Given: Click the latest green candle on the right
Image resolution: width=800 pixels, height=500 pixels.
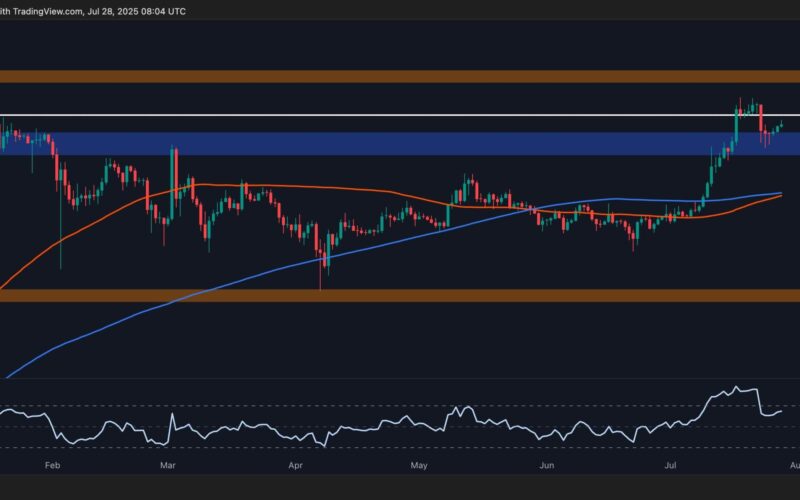Looking at the screenshot, I should click(780, 124).
